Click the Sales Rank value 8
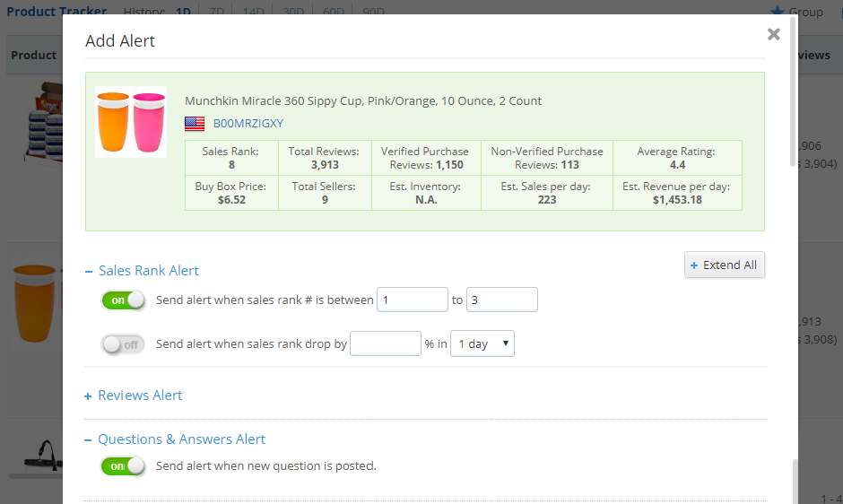The width and height of the screenshot is (843, 504). [x=231, y=165]
